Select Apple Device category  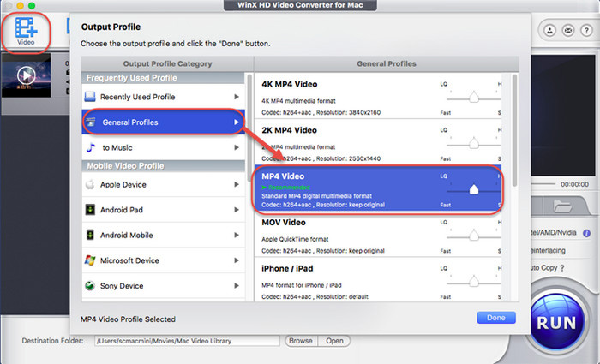(x=164, y=184)
